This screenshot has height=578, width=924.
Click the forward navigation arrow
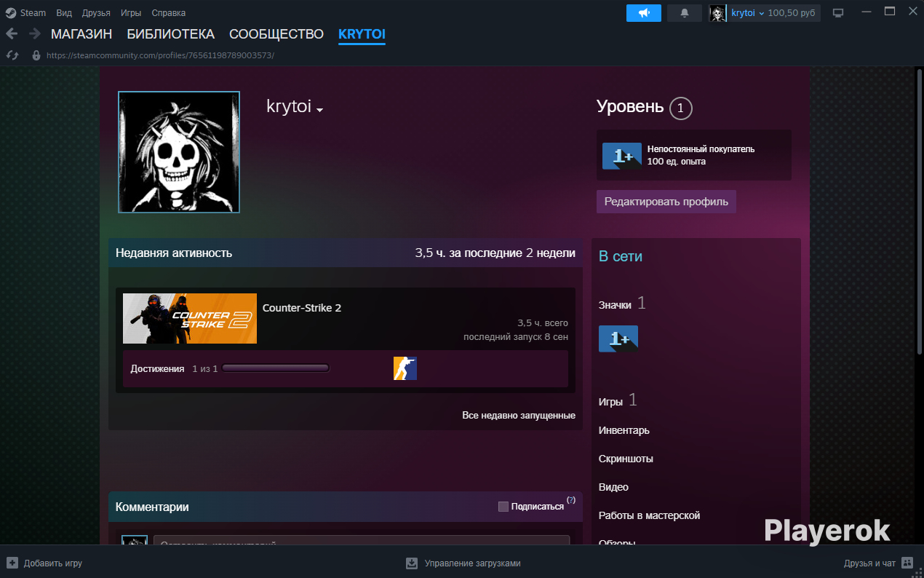(34, 33)
